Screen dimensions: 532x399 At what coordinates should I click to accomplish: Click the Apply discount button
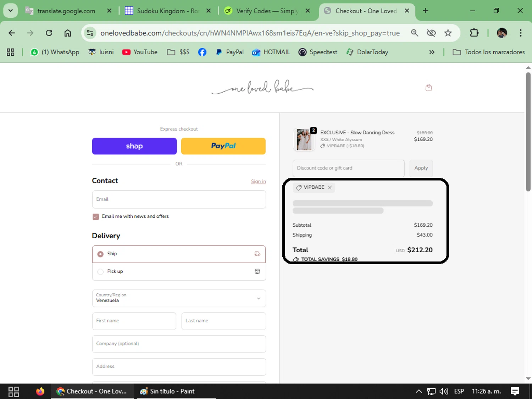(x=421, y=168)
